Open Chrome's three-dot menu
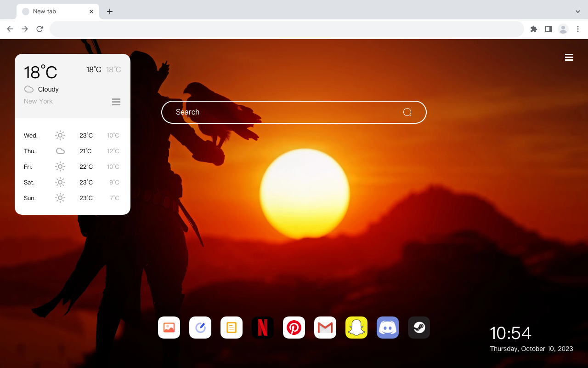Screen dimensions: 588x368 (578, 29)
